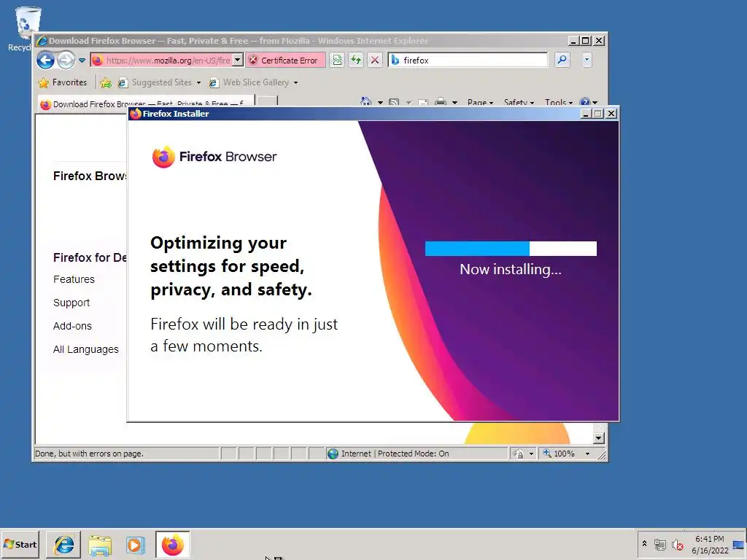This screenshot has height=560, width=747.
Task: Open the recent pages dropdown beside Forward
Action: (x=82, y=61)
